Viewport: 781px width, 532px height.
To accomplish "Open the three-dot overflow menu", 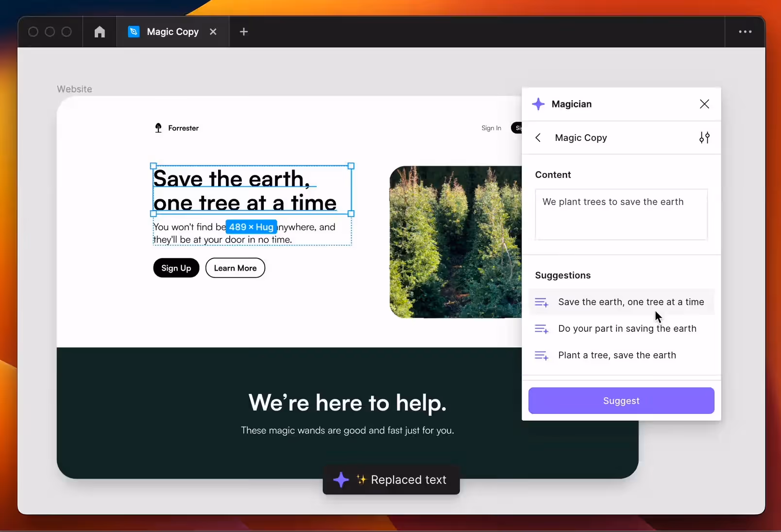I will [x=745, y=32].
